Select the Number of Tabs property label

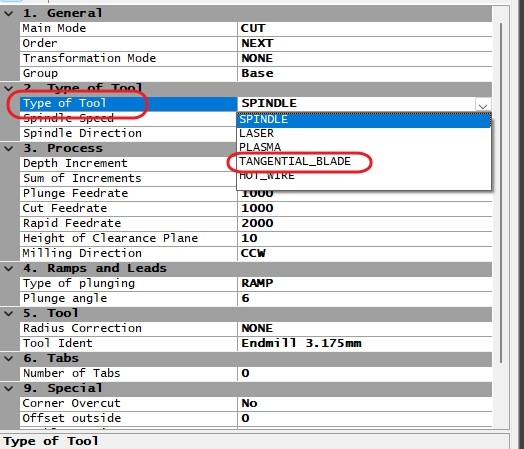[x=72, y=373]
